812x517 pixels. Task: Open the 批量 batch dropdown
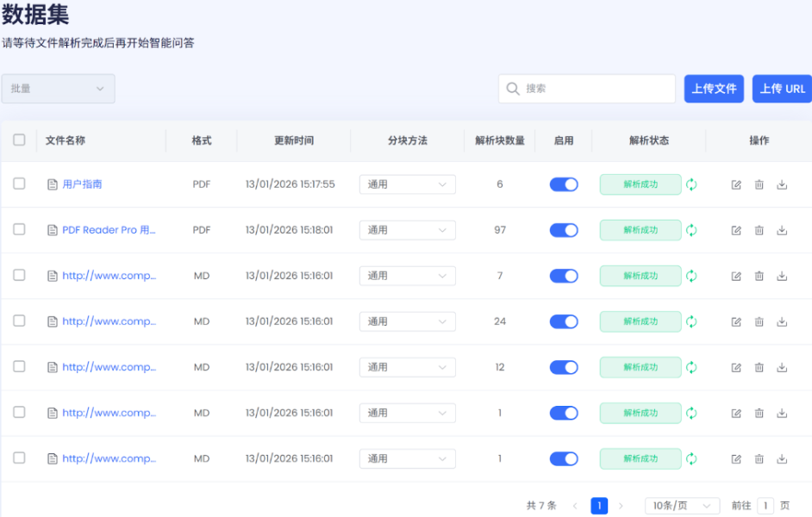point(58,89)
